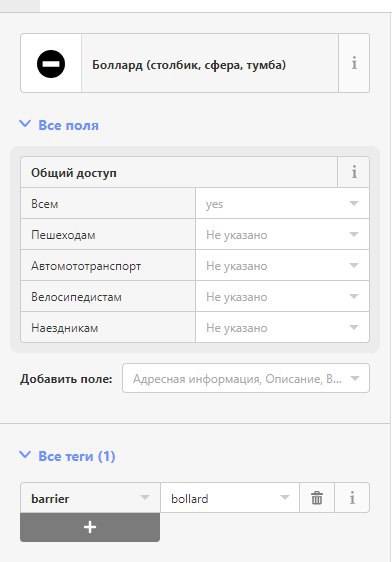
Task: Click the Добавить поле label
Action: 66,379
